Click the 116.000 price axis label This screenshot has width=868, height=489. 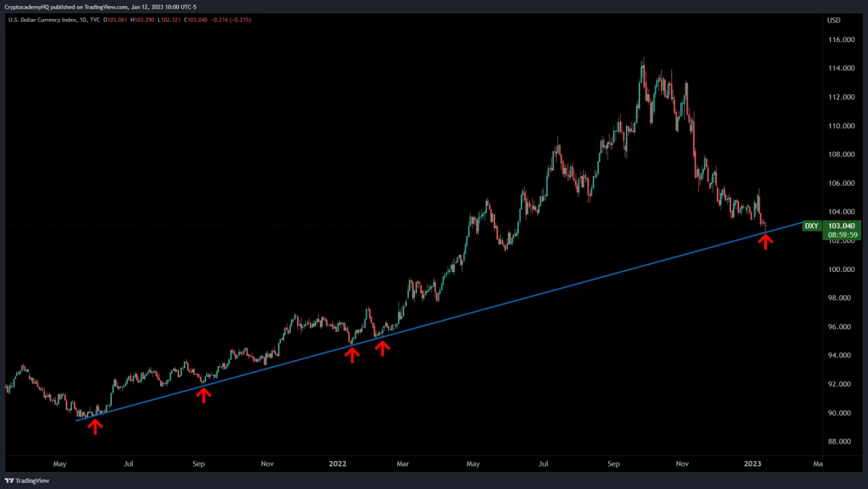pos(841,40)
